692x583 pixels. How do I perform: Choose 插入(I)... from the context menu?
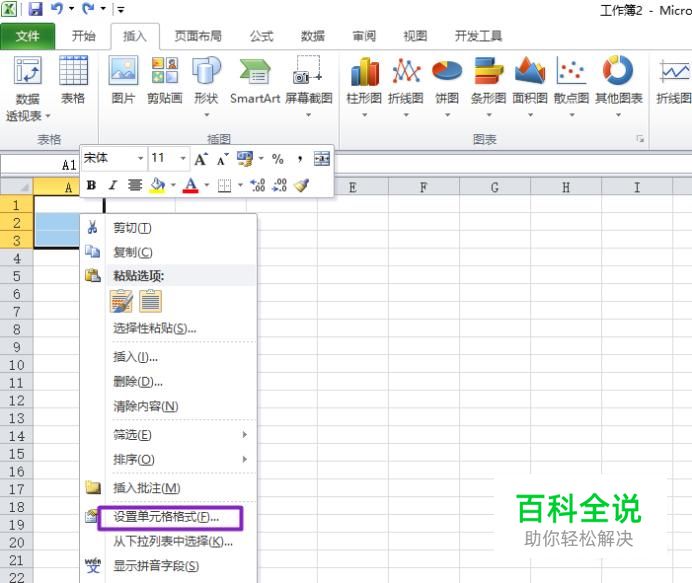168,357
